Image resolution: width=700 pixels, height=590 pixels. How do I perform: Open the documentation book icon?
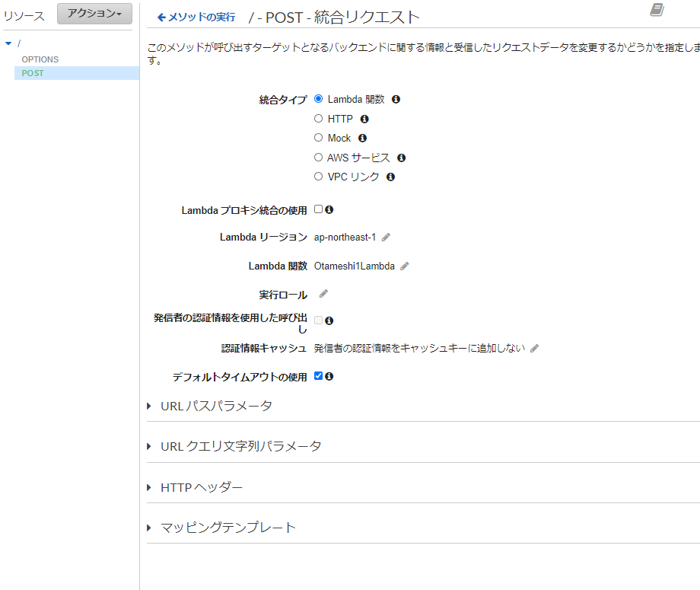657,9
